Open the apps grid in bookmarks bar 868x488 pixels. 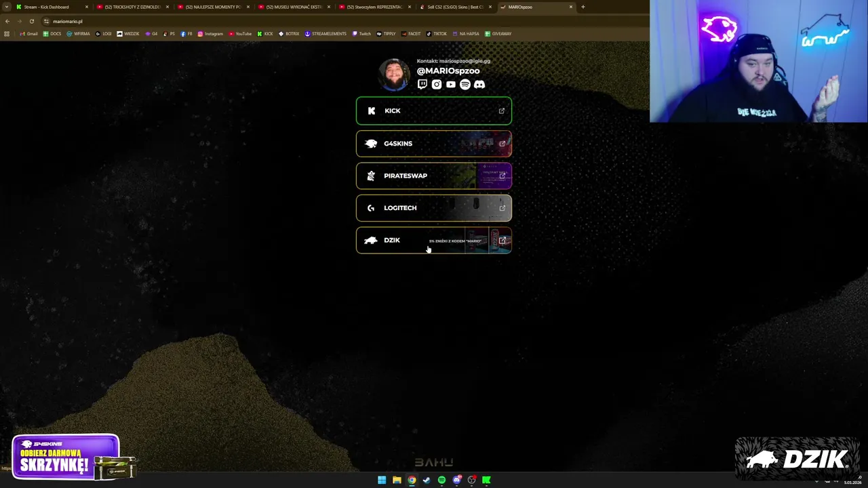(7, 33)
